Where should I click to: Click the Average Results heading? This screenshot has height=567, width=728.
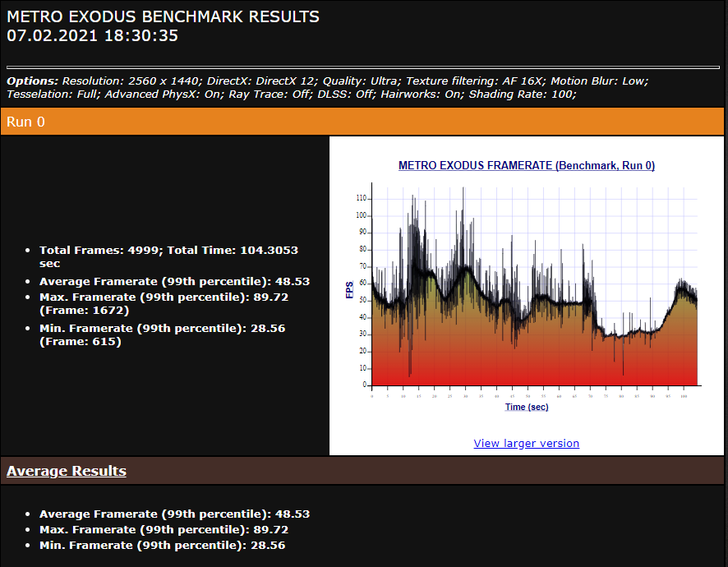67,471
